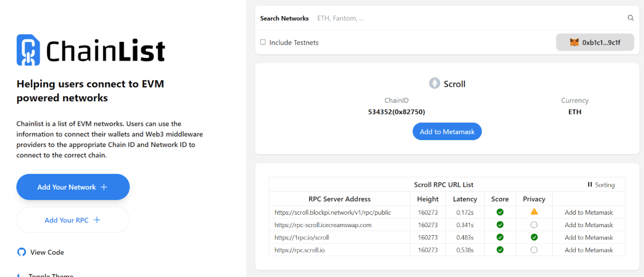644x277 pixels.
Task: Click the 0.172s latency value
Action: [x=465, y=213]
